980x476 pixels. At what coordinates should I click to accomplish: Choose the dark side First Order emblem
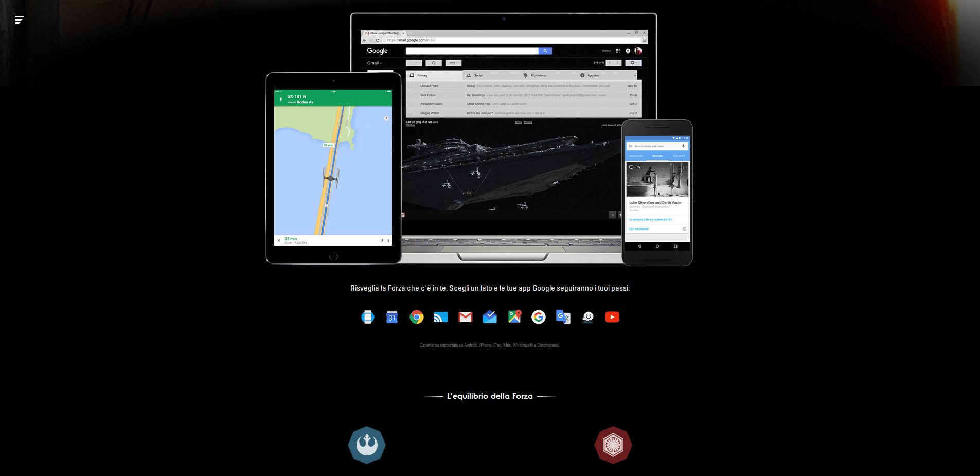613,445
